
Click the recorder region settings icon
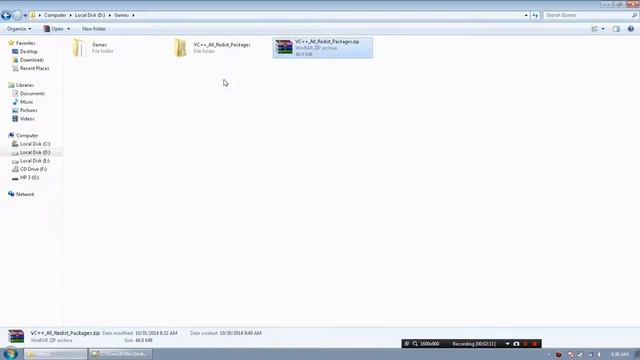407,344
